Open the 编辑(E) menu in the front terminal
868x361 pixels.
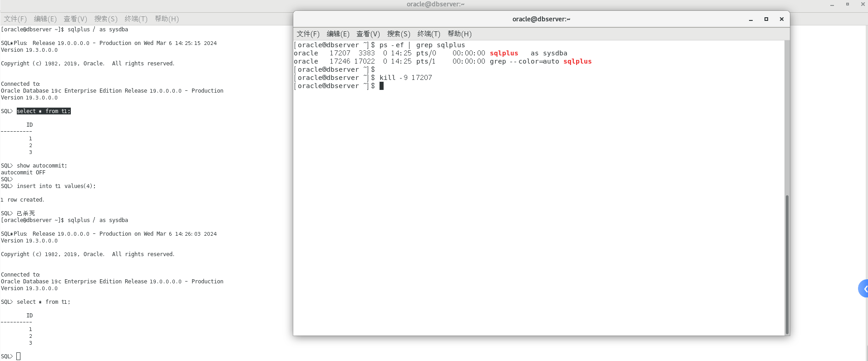[338, 34]
